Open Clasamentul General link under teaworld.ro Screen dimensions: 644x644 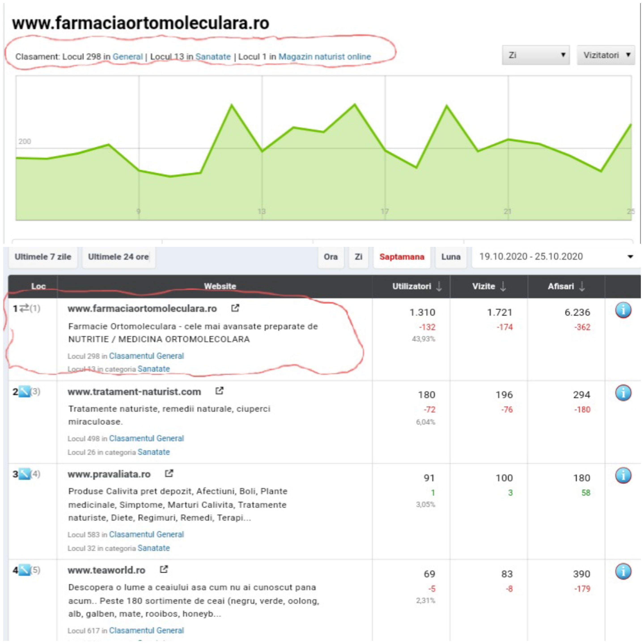click(x=147, y=630)
